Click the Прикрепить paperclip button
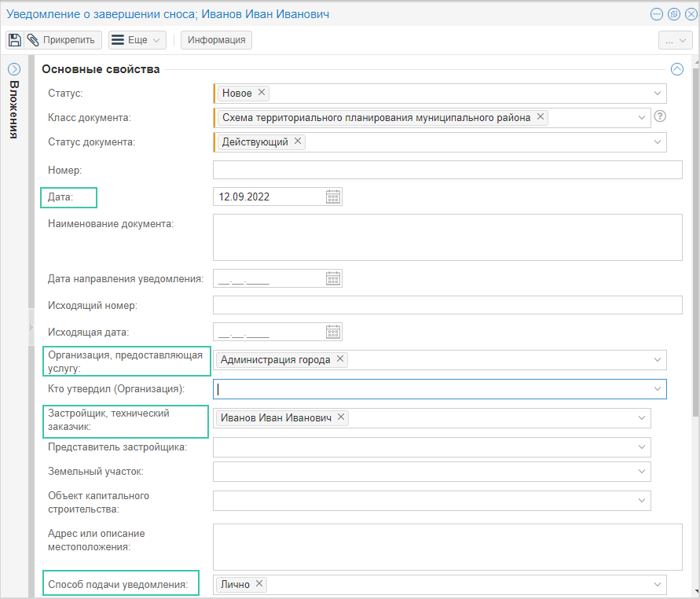This screenshot has width=700, height=599. coord(64,40)
